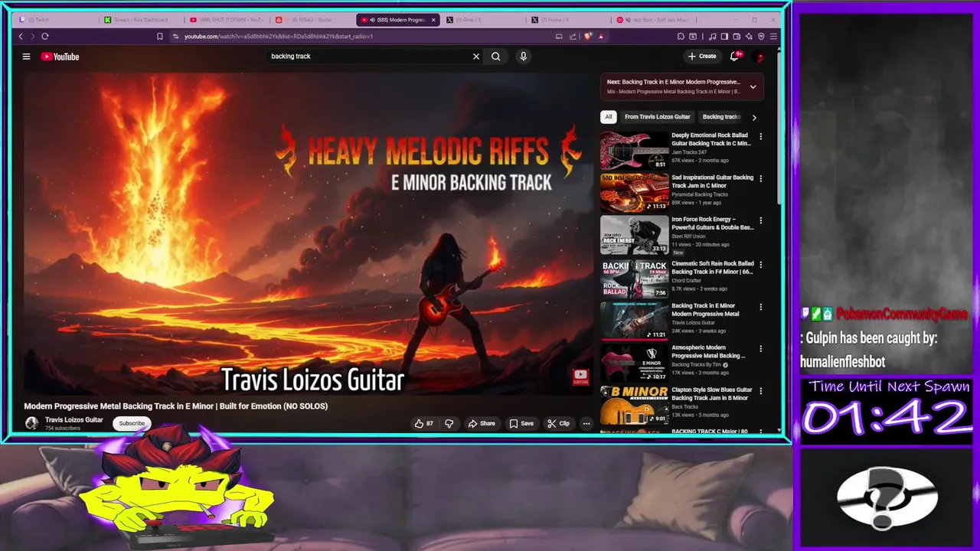Image resolution: width=980 pixels, height=551 pixels.
Task: Run search with magnifying glass button
Action: click(x=495, y=56)
